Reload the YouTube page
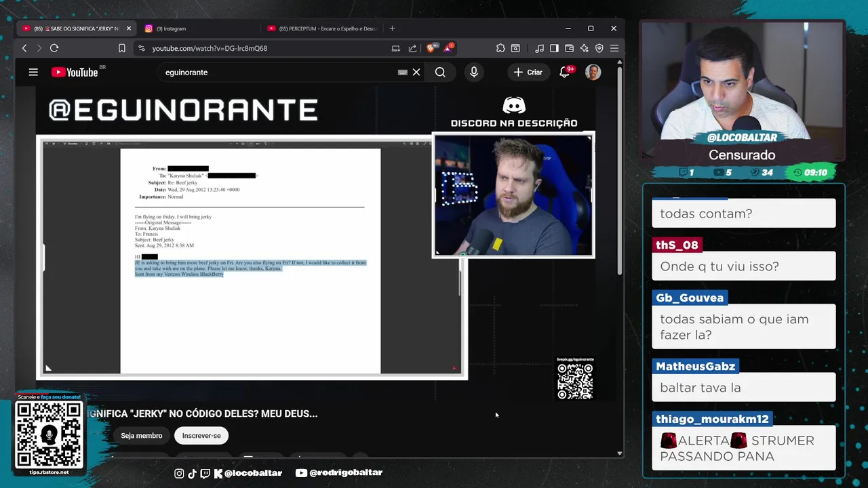The width and height of the screenshot is (868, 488). coord(54,48)
